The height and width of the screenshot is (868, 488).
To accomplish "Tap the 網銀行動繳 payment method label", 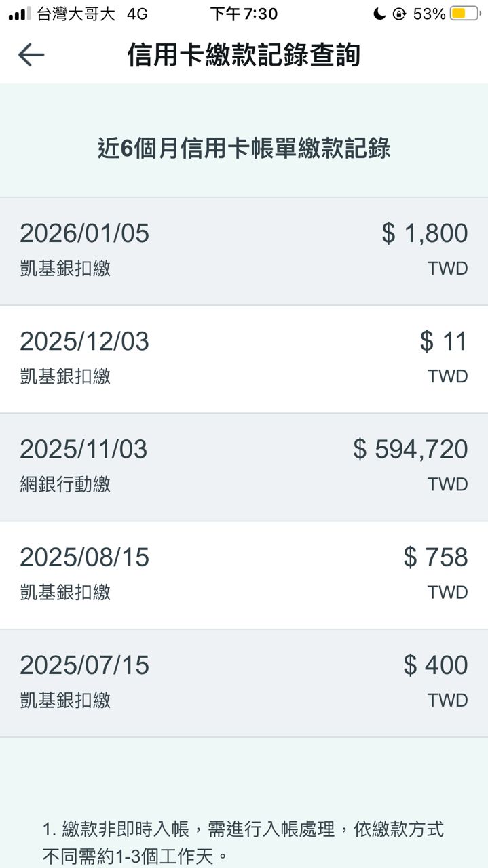I will [65, 484].
